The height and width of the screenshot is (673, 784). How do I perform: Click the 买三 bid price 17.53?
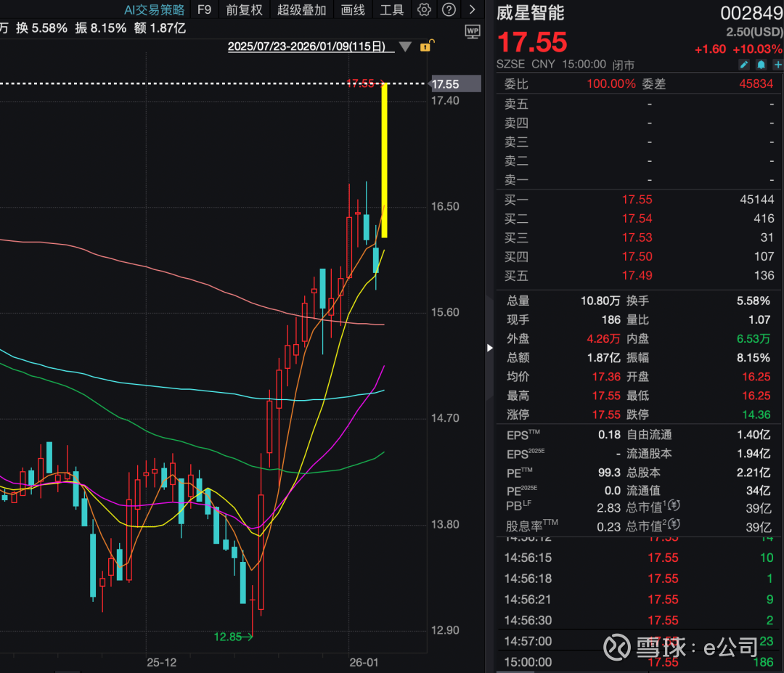(x=637, y=237)
